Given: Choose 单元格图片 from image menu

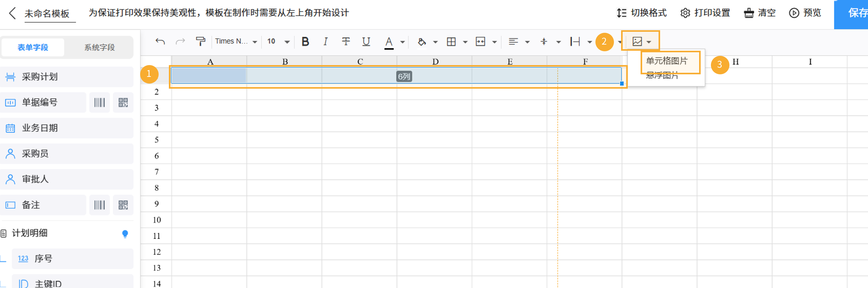Looking at the screenshot, I should [x=667, y=61].
